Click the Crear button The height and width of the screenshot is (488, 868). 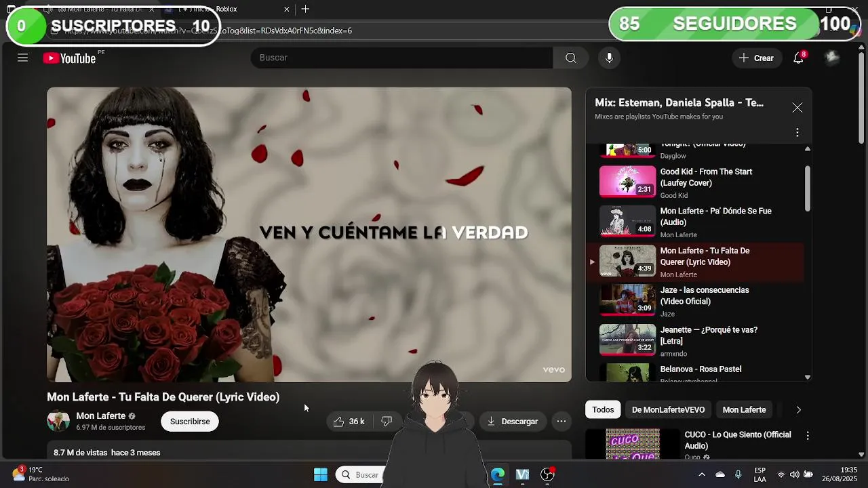click(756, 58)
